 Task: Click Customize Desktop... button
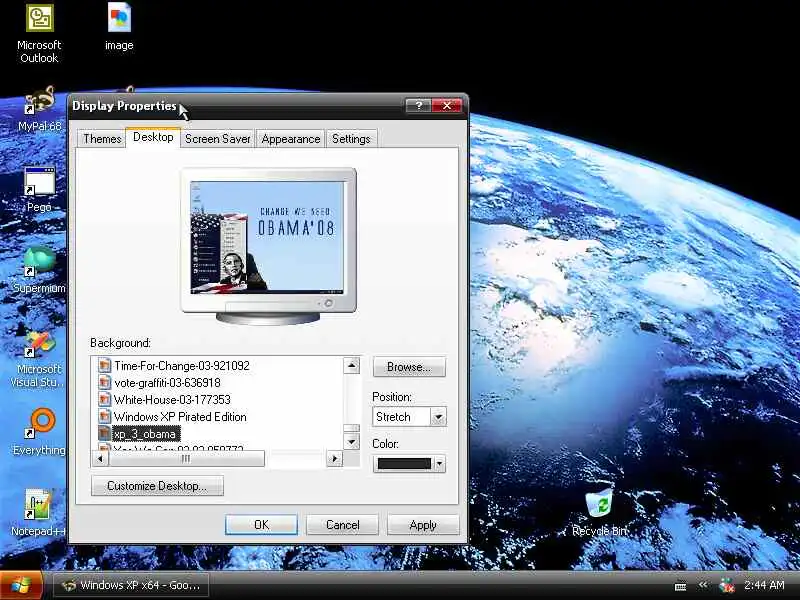(157, 486)
